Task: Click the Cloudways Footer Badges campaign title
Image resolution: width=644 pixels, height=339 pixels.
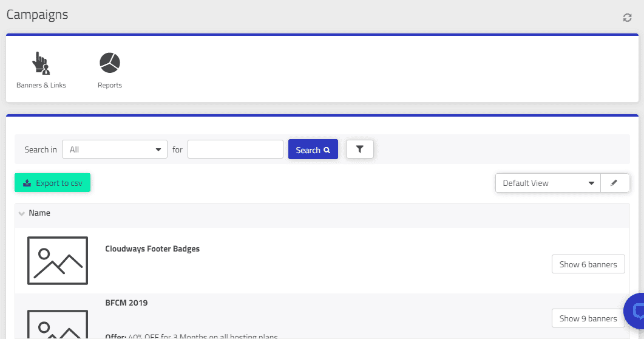Action: tap(152, 248)
